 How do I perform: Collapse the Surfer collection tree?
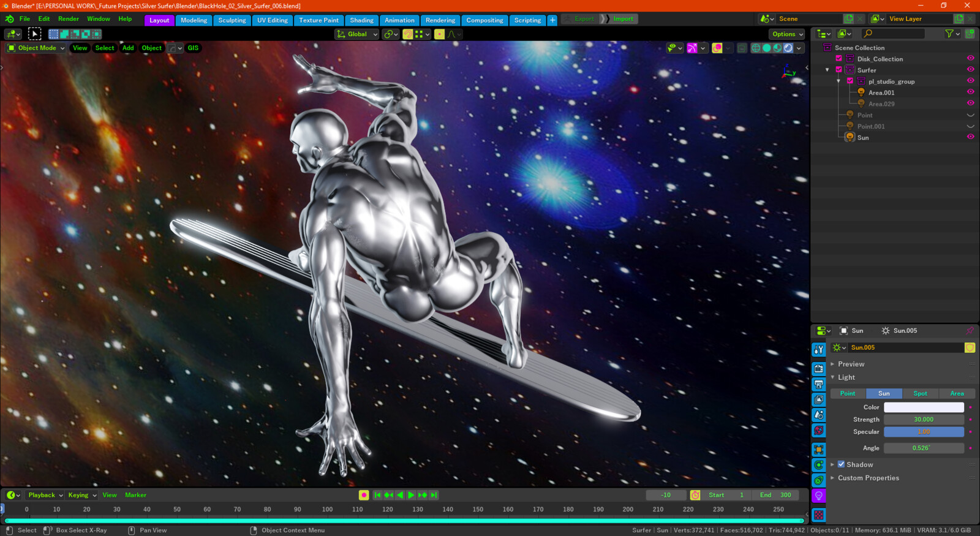coord(827,70)
